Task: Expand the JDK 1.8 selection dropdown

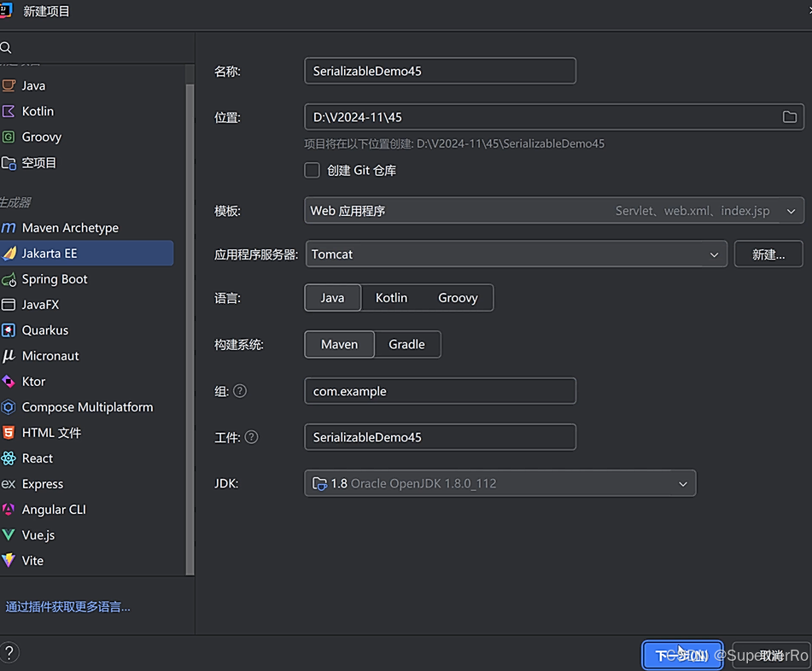Action: tap(499, 483)
